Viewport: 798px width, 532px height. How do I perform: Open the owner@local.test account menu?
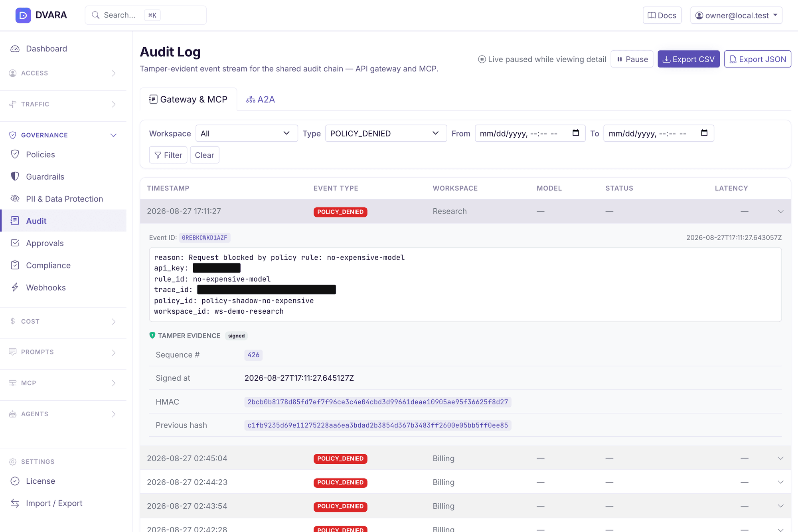point(736,15)
